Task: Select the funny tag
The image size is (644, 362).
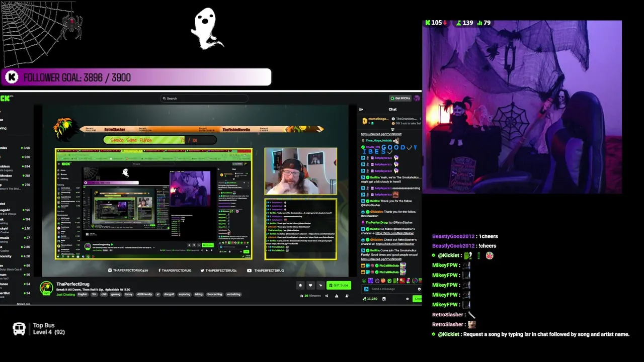Action: (x=129, y=295)
